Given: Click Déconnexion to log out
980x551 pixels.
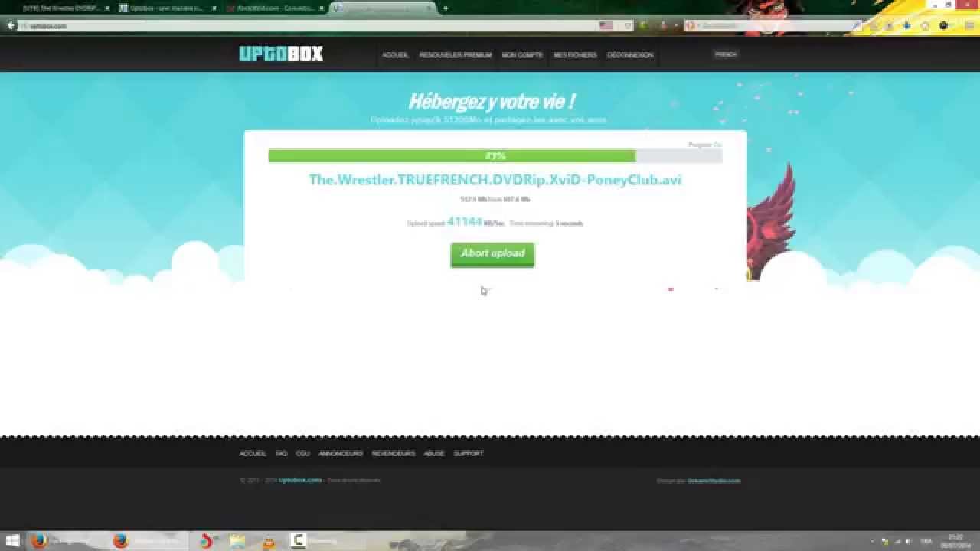Looking at the screenshot, I should pyautogui.click(x=630, y=55).
